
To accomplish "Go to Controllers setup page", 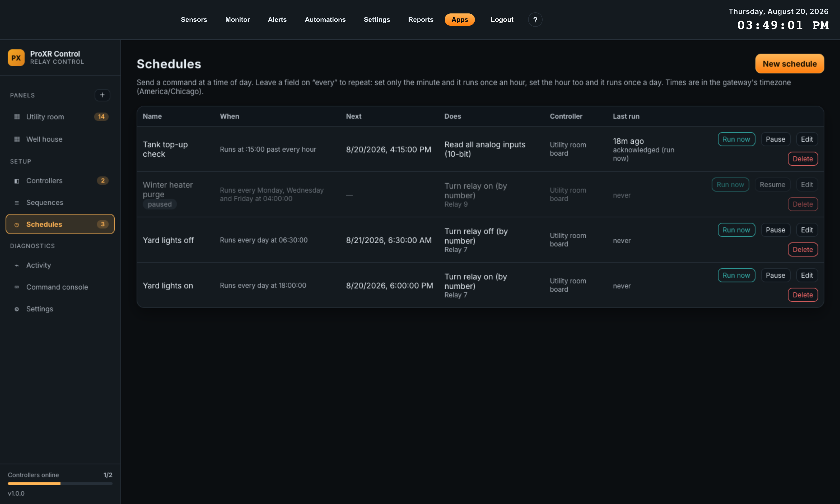I will [60, 181].
